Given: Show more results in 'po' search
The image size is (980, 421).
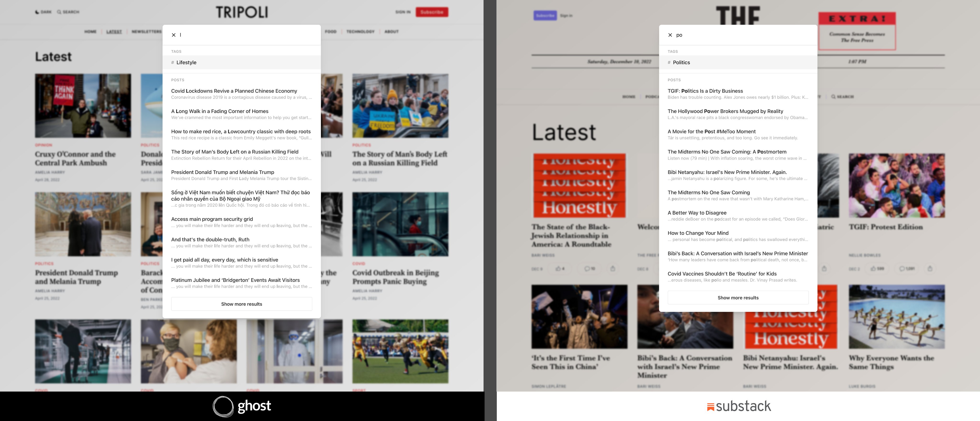Looking at the screenshot, I should point(738,298).
